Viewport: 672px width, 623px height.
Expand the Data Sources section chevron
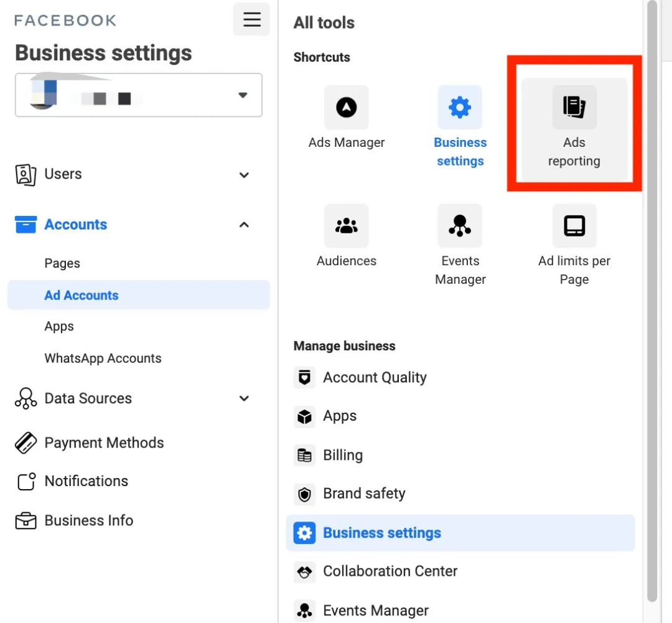tap(244, 398)
